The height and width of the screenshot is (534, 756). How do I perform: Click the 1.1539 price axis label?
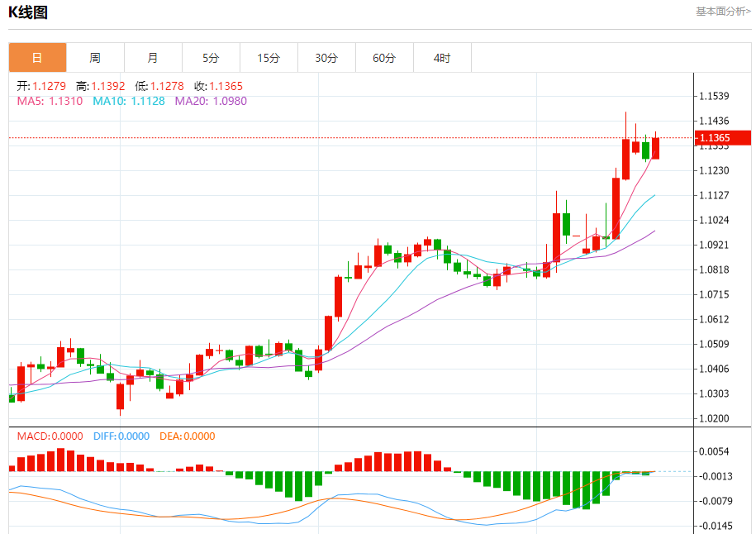714,96
